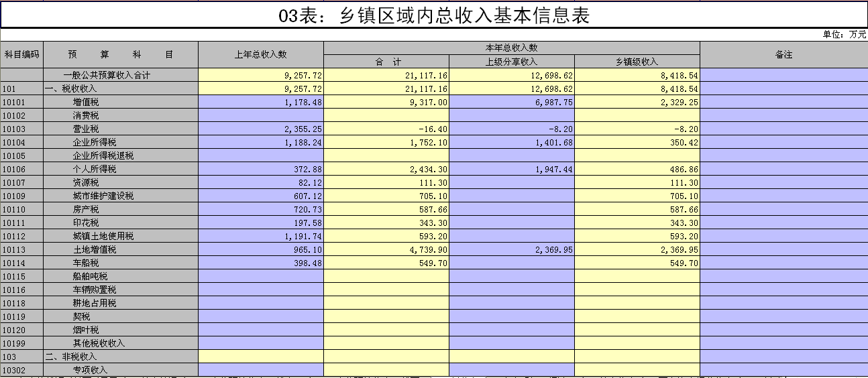Click the 土地增值税 row label

[121, 249]
